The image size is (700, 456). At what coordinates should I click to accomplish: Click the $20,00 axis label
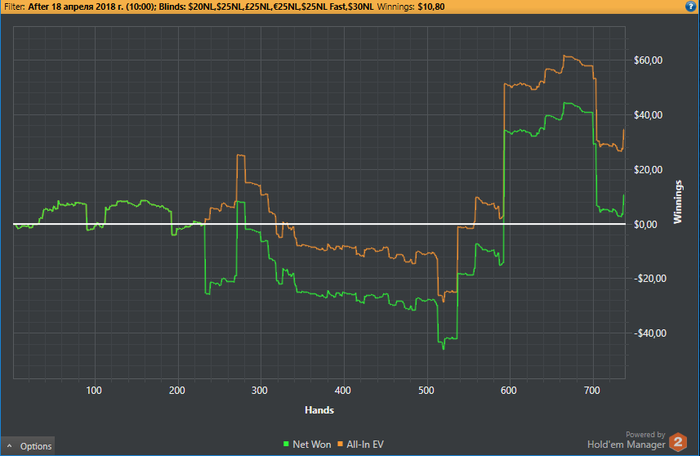pyautogui.click(x=648, y=170)
